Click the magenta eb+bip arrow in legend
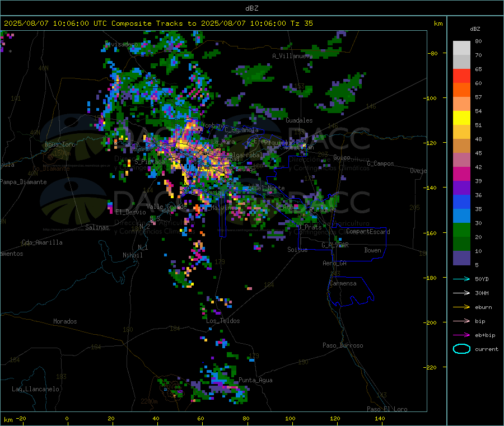The width and height of the screenshot is (504, 426). 461,335
